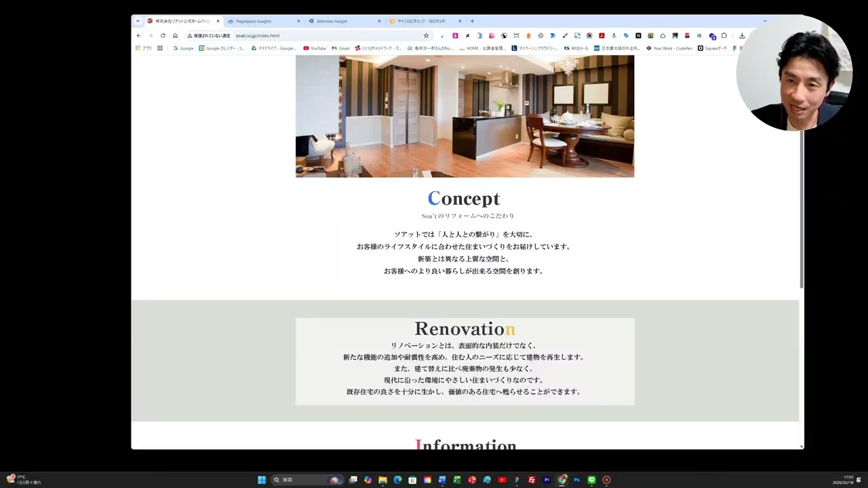Open the Notion extension icon
Screen dimensions: 868x488
tap(638, 35)
